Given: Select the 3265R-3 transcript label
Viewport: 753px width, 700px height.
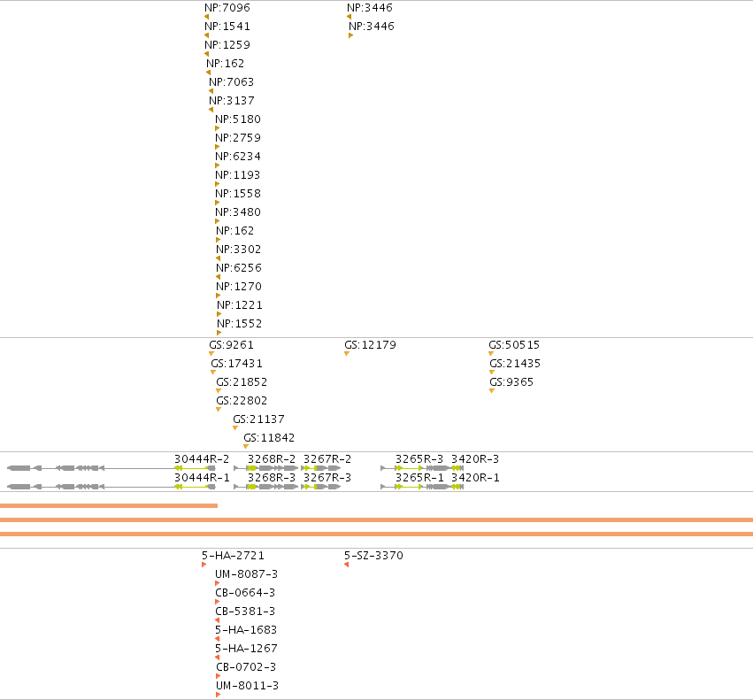Looking at the screenshot, I should [x=419, y=459].
